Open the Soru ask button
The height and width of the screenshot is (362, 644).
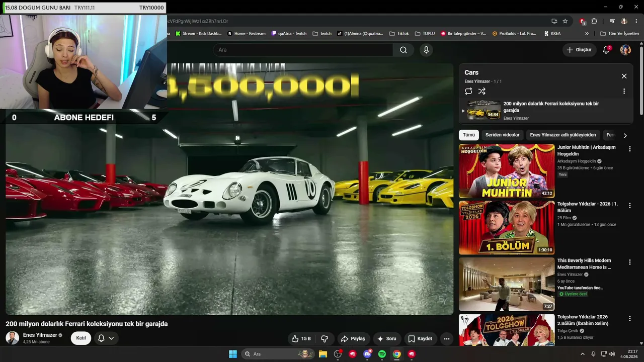click(x=387, y=339)
